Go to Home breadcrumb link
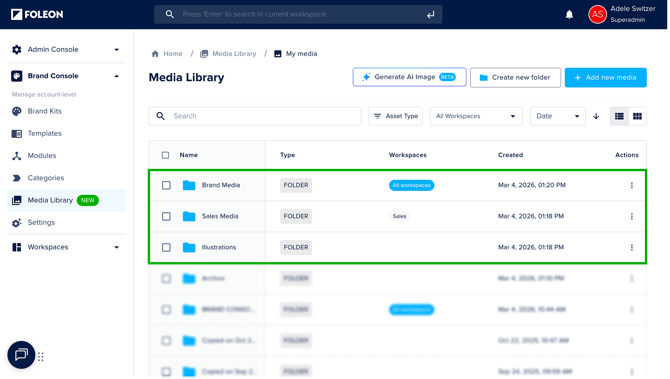 [x=173, y=54]
